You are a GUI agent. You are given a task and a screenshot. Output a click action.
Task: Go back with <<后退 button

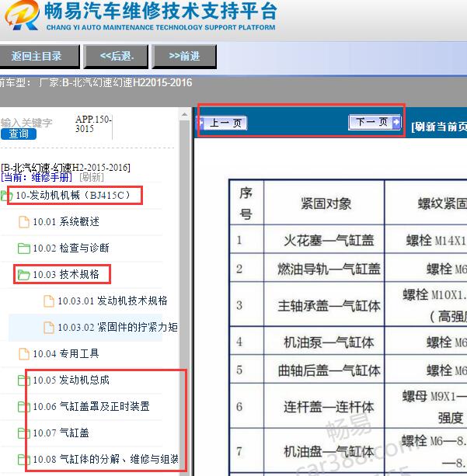pos(116,57)
